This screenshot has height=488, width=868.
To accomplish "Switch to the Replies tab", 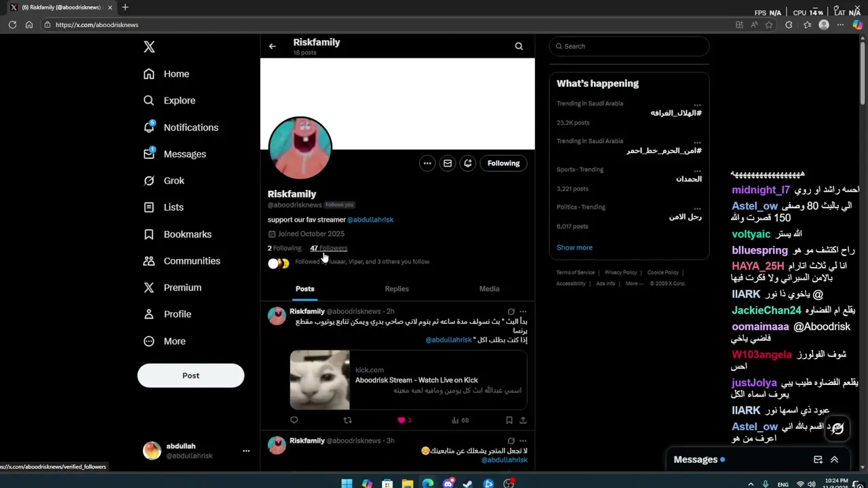I will coord(397,289).
